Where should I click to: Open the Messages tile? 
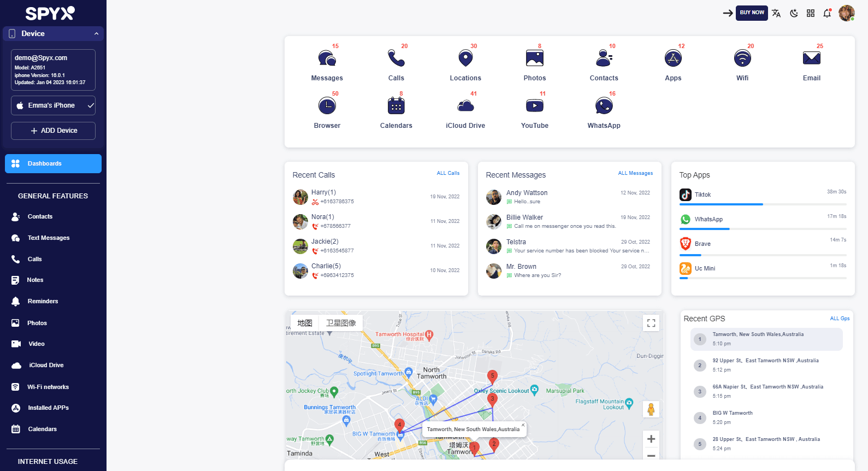pos(327,63)
